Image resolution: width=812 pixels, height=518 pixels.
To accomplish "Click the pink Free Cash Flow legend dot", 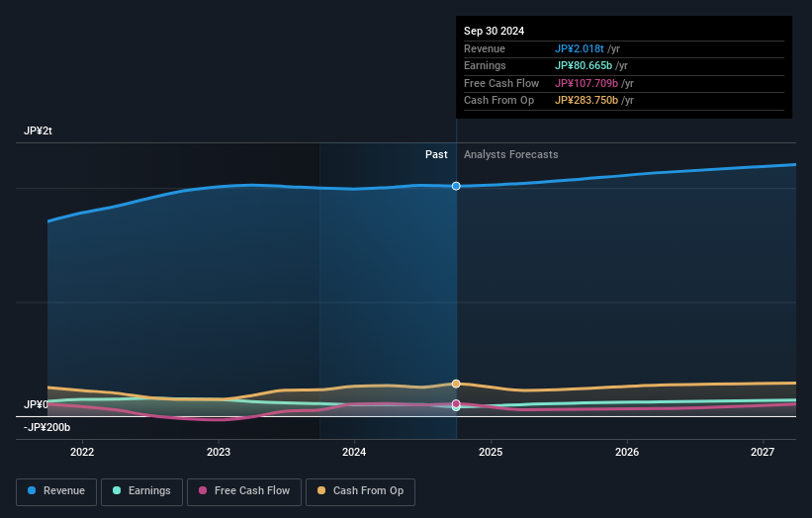I will (x=203, y=490).
